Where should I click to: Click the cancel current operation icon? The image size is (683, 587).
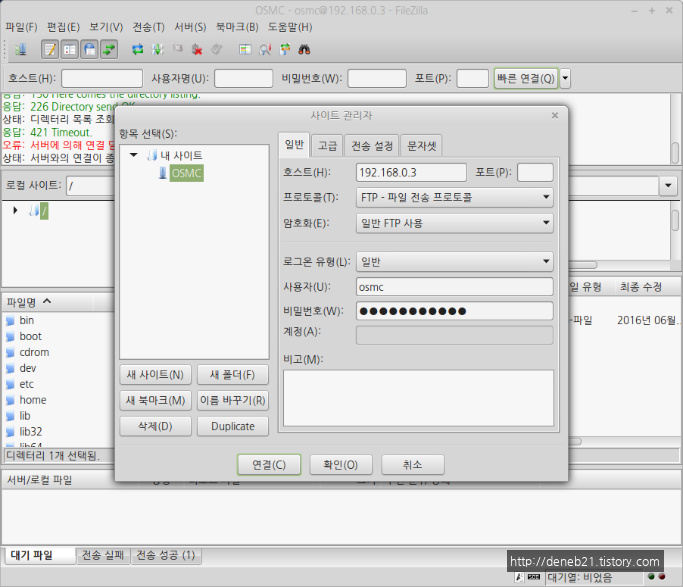pos(177,49)
